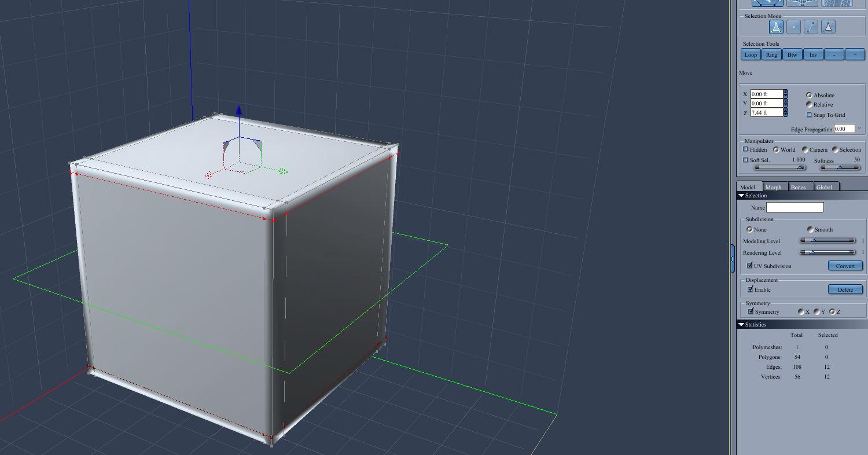868x455 pixels.
Task: Shrink the selection with the minus button
Action: [x=834, y=55]
